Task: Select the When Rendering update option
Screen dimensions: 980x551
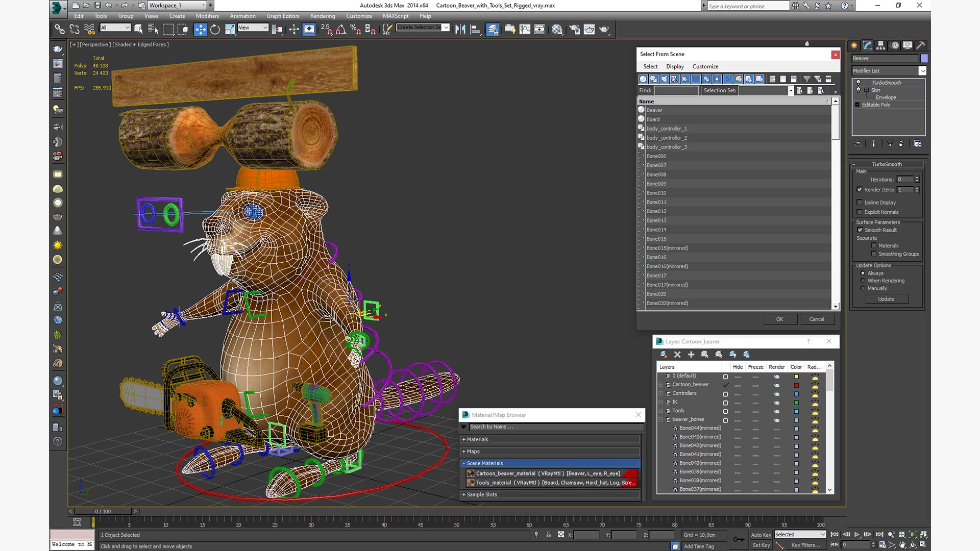Action: (x=863, y=281)
